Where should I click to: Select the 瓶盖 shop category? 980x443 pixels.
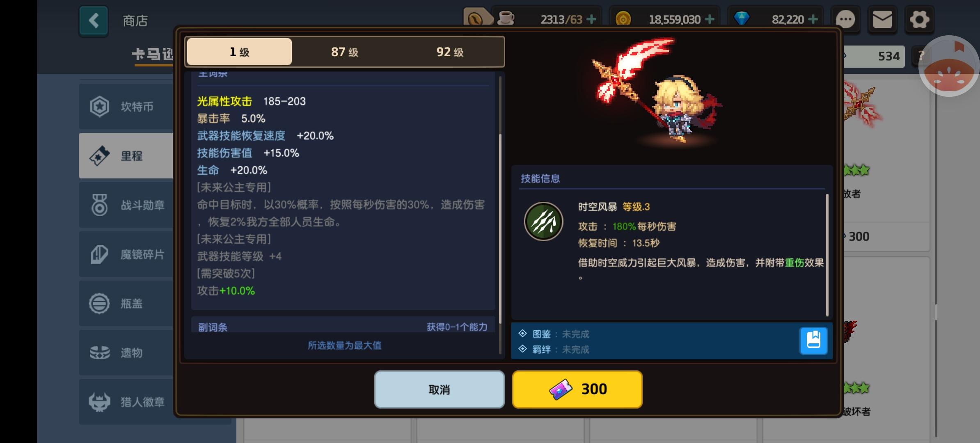point(126,304)
